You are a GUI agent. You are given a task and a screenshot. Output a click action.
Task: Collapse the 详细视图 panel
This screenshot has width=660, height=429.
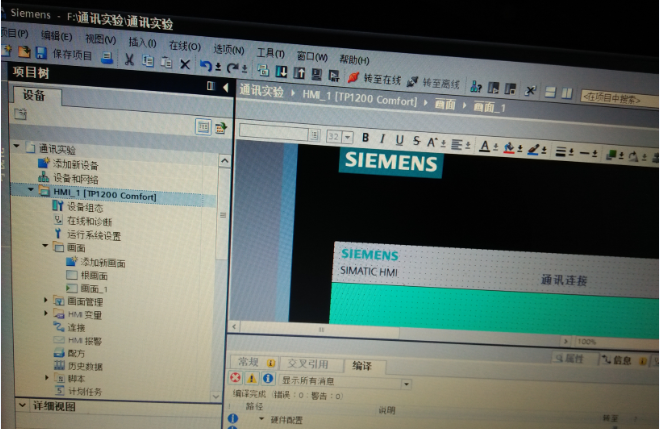pyautogui.click(x=22, y=405)
